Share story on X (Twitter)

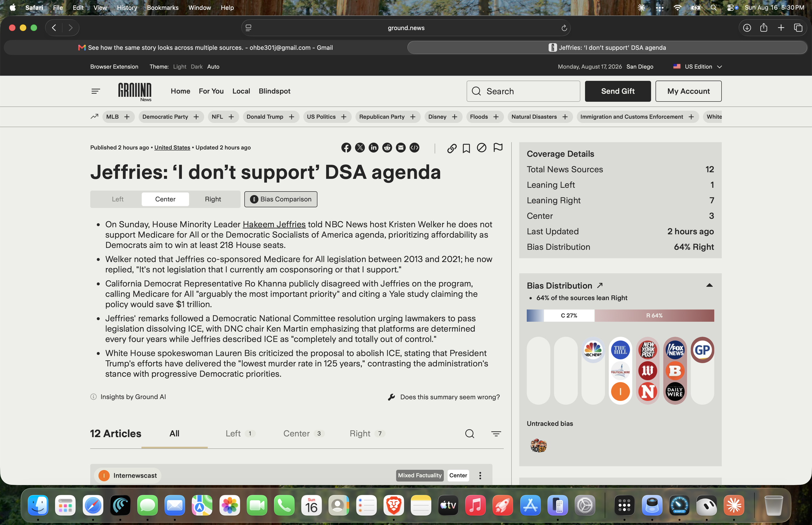pos(360,147)
